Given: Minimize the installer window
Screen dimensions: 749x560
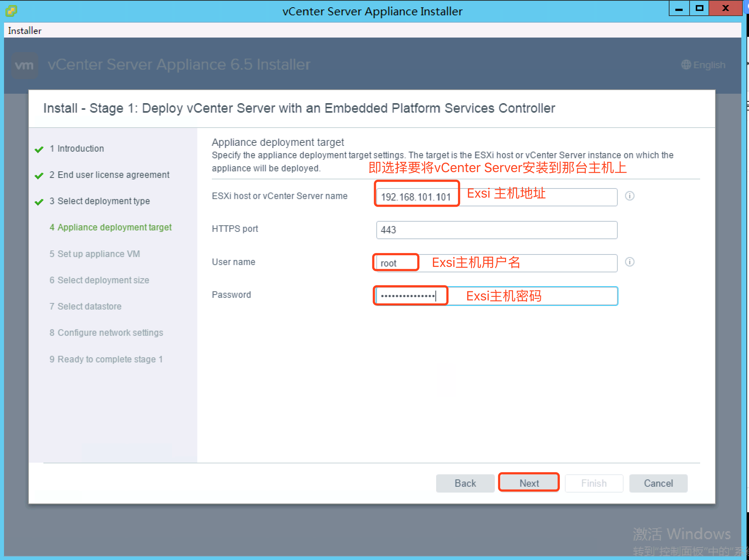Looking at the screenshot, I should (x=679, y=8).
